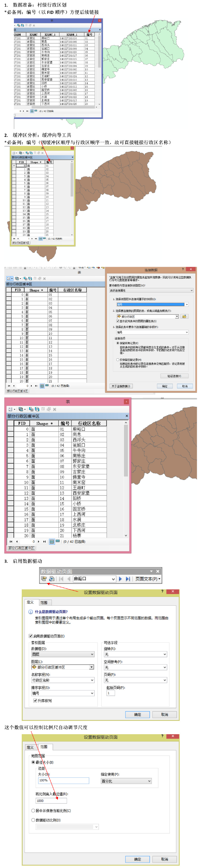Close 部分行政区缓冲区 tab in large table
Viewport: 200px width, 868px height.
[x=127, y=416]
